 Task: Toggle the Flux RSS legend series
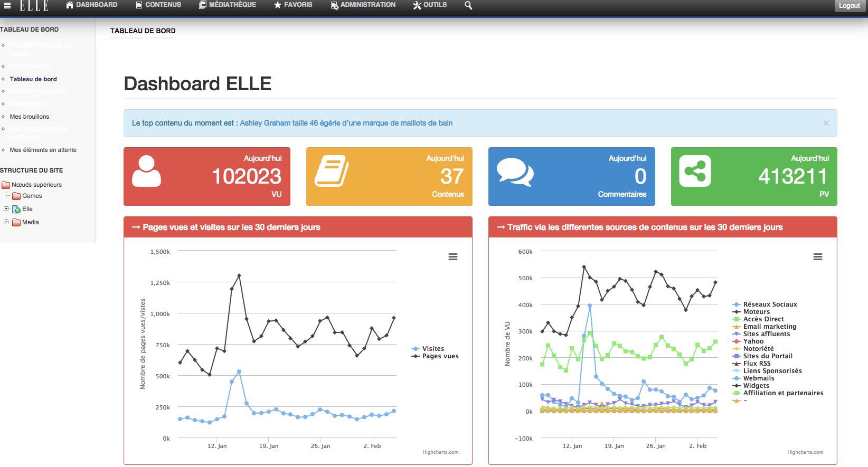[x=751, y=364]
